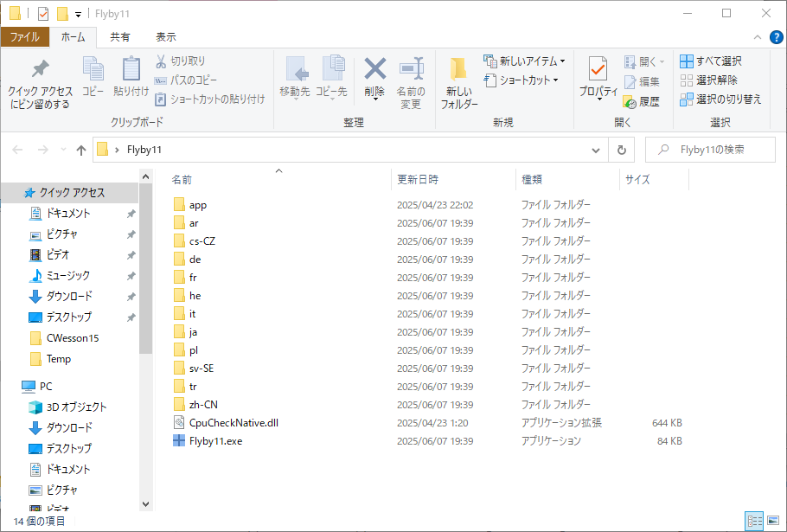Open Explorer help question mark
787x532 pixels.
(776, 37)
